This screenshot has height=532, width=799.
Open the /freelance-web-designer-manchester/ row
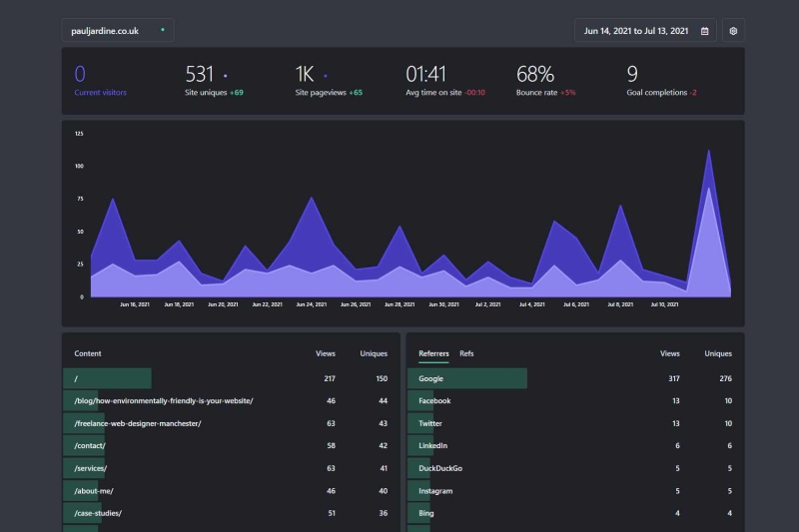tap(231, 423)
